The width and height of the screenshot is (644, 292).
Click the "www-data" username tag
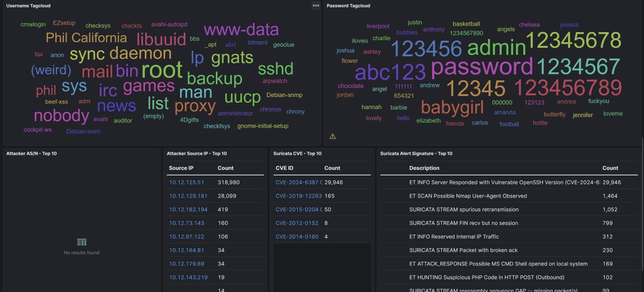pyautogui.click(x=241, y=29)
